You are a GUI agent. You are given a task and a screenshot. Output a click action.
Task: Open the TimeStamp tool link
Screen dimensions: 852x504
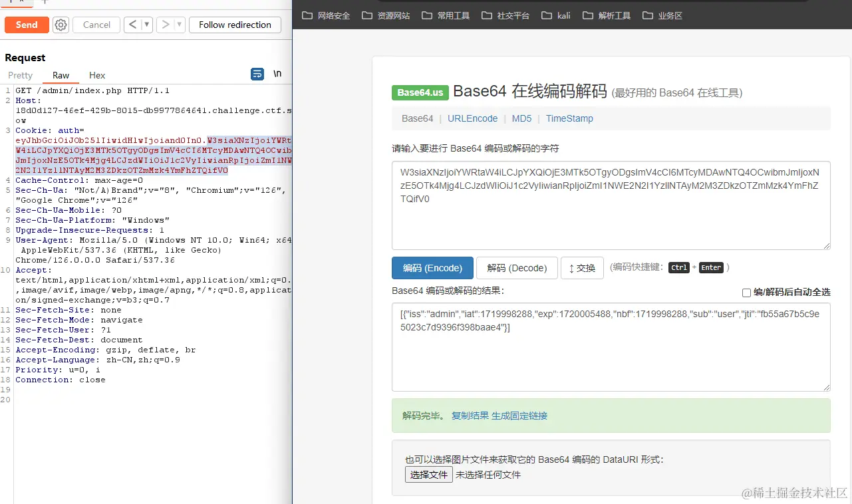coord(569,118)
